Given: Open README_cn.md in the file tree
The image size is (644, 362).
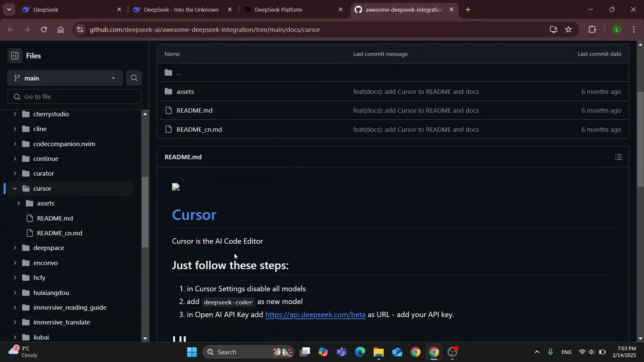Looking at the screenshot, I should 60,233.
